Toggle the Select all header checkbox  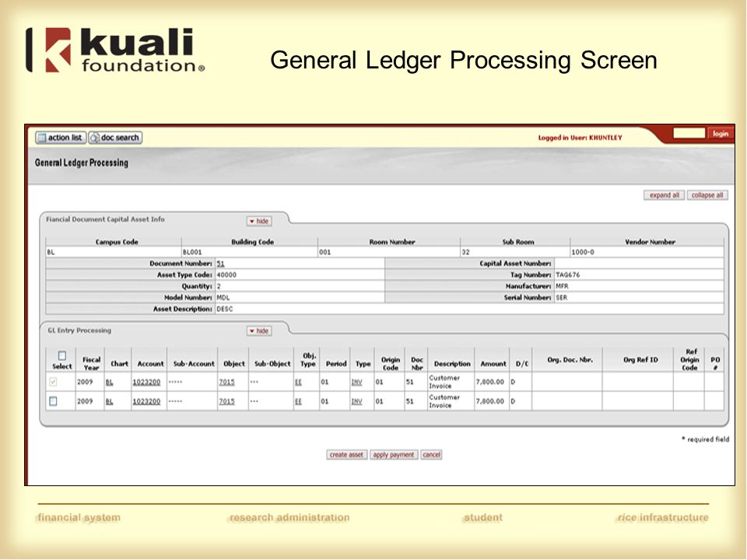pos(62,355)
